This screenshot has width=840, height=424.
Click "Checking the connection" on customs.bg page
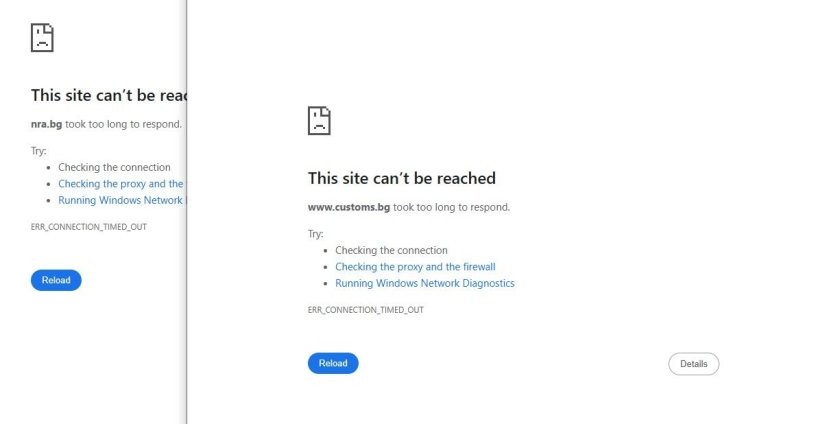click(x=391, y=250)
